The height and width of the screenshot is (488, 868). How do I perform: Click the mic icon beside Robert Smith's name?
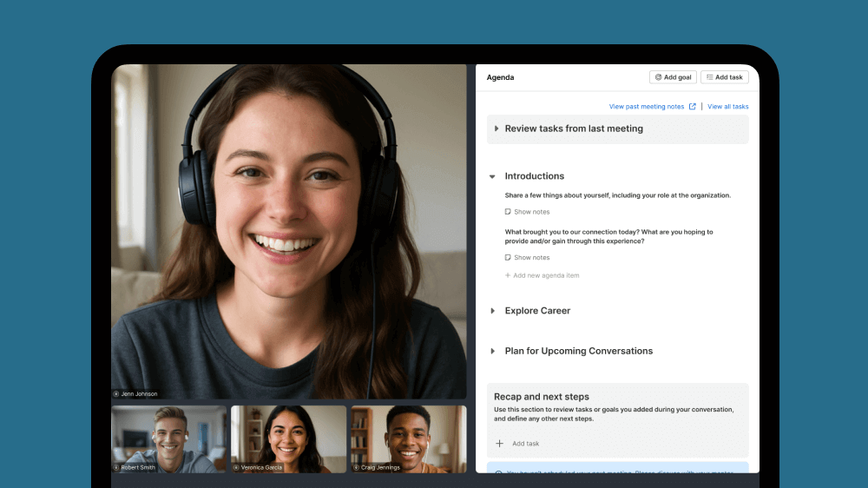coord(116,467)
